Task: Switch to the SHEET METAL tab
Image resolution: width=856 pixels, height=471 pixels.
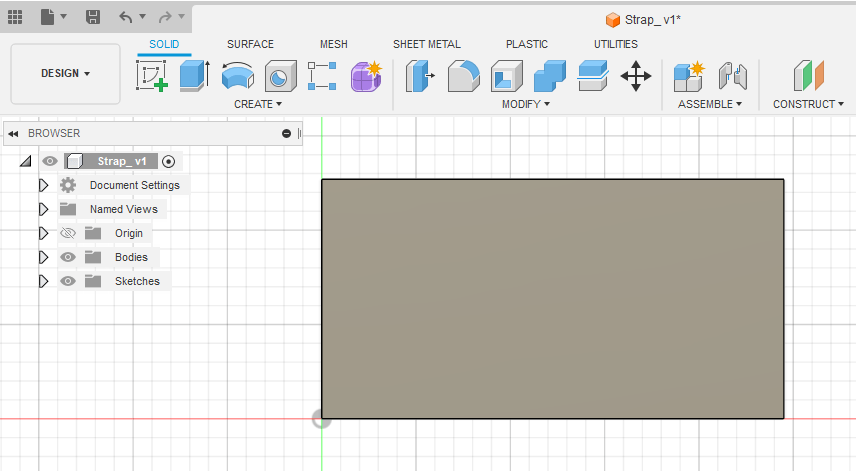Action: tap(427, 44)
